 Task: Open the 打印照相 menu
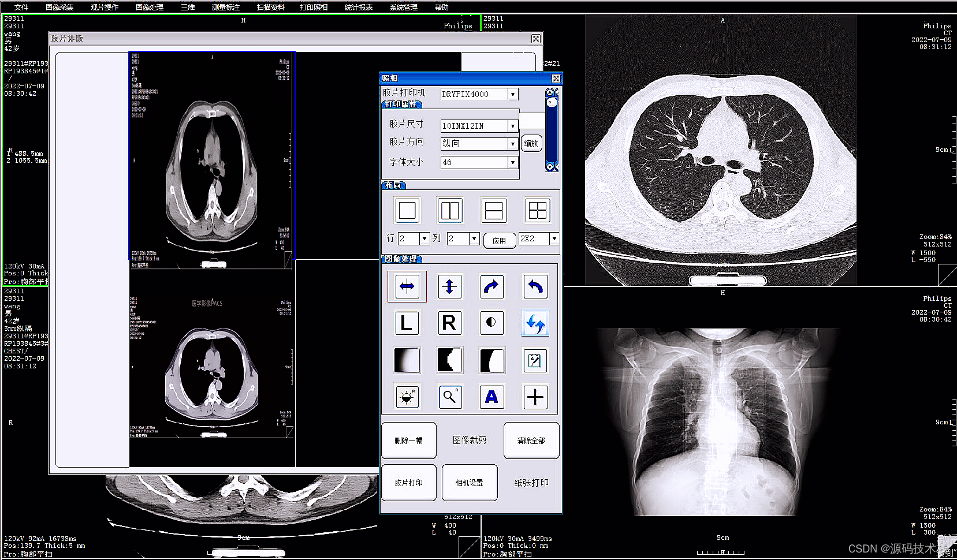pos(314,7)
